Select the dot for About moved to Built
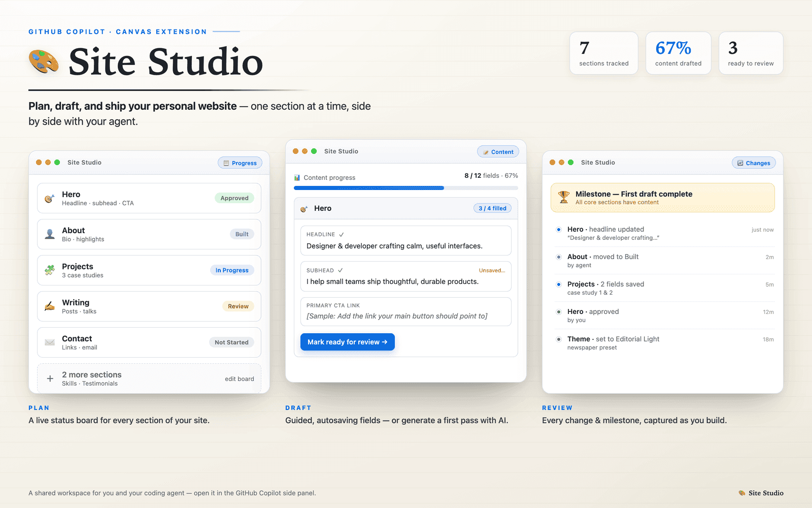The image size is (812, 508). point(559,257)
